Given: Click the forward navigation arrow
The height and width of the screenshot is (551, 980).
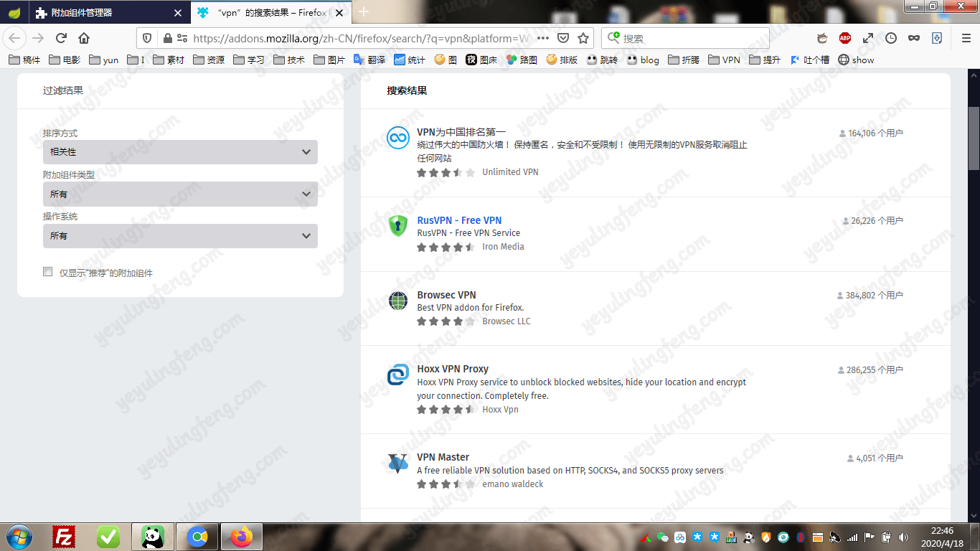Looking at the screenshot, I should point(38,38).
